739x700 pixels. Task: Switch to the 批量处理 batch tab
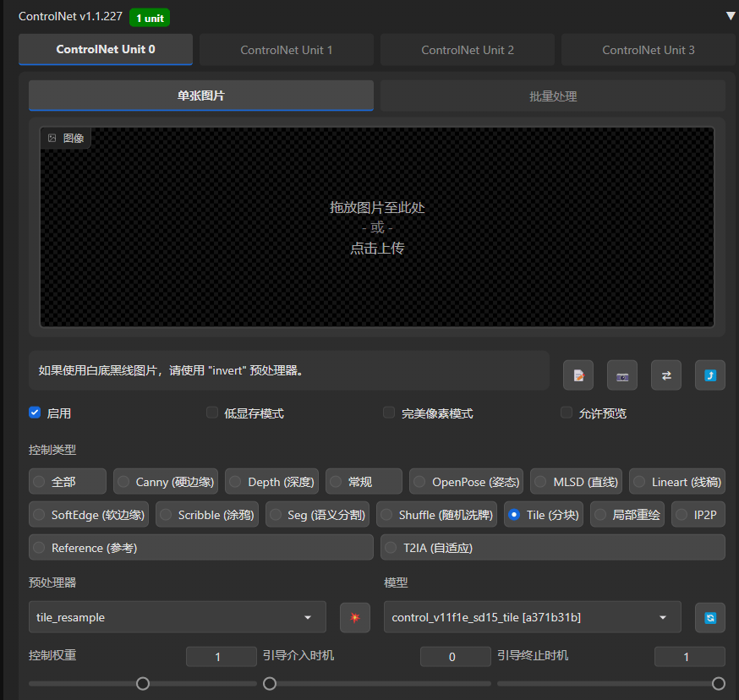tap(552, 96)
